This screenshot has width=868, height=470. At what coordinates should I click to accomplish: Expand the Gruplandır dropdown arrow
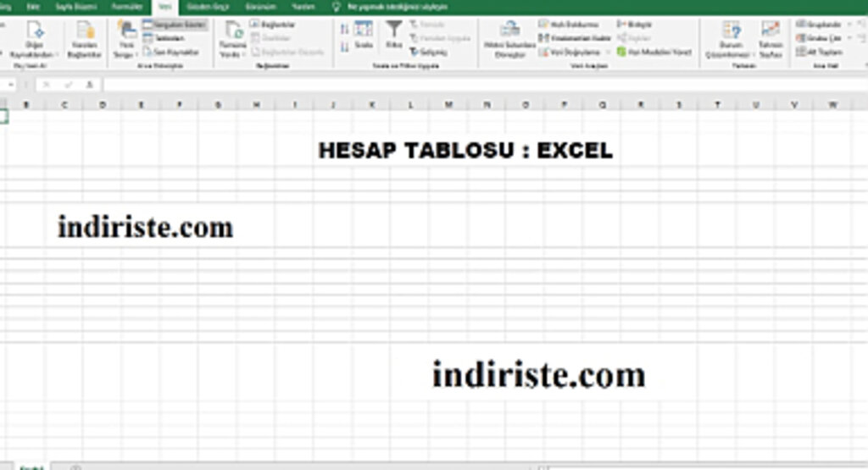[x=849, y=25]
